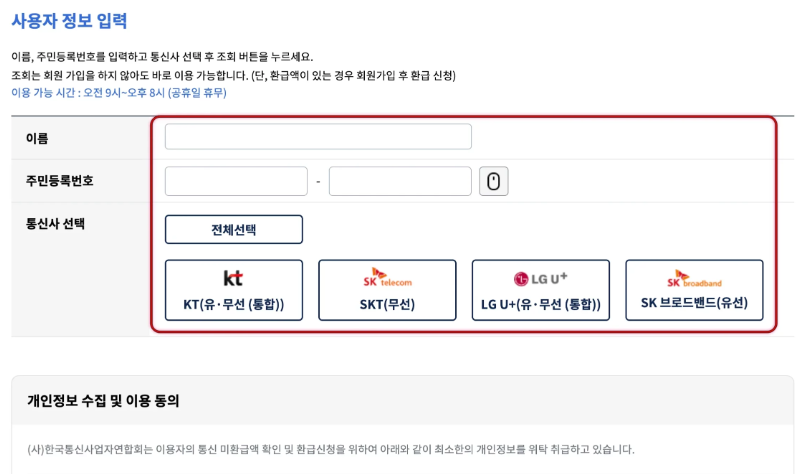Click the KT logo icon

(233, 278)
